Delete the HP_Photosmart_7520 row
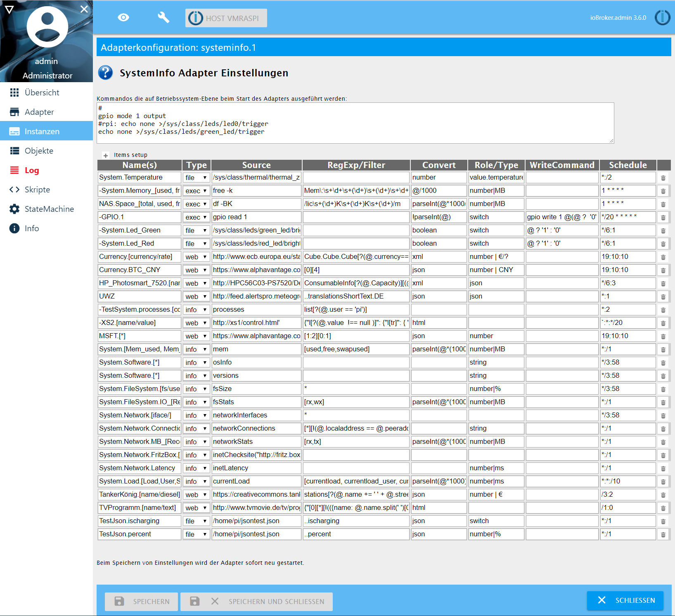This screenshot has height=616, width=675. [663, 283]
